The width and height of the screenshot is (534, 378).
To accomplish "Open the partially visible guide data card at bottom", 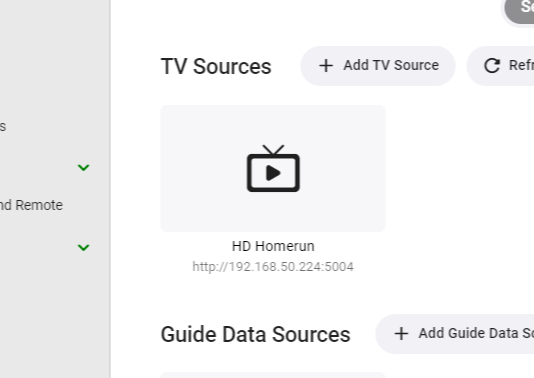I will click(x=273, y=375).
